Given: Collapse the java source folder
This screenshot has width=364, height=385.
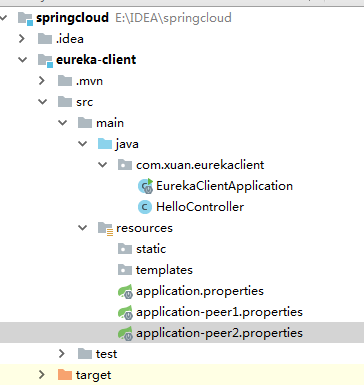Looking at the screenshot, I should pos(82,144).
